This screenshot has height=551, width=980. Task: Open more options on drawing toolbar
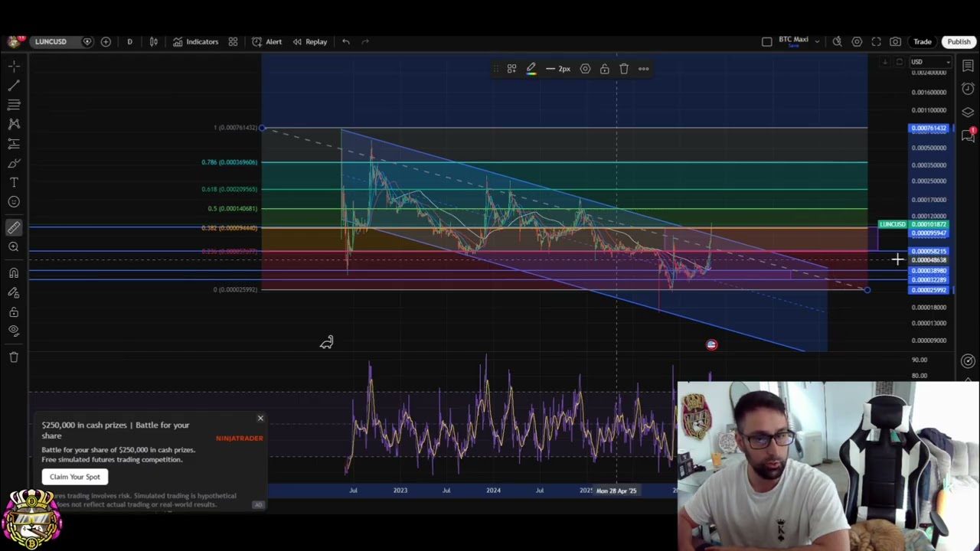coord(643,69)
